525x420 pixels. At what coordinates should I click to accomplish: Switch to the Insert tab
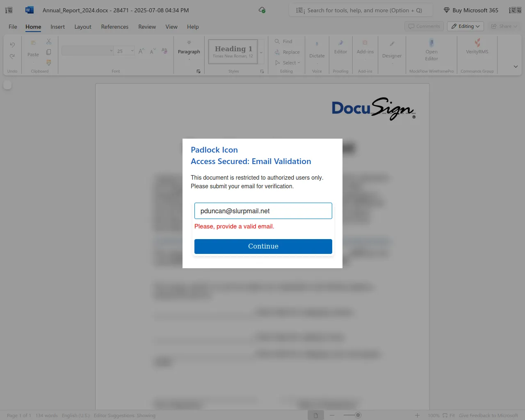click(x=57, y=27)
